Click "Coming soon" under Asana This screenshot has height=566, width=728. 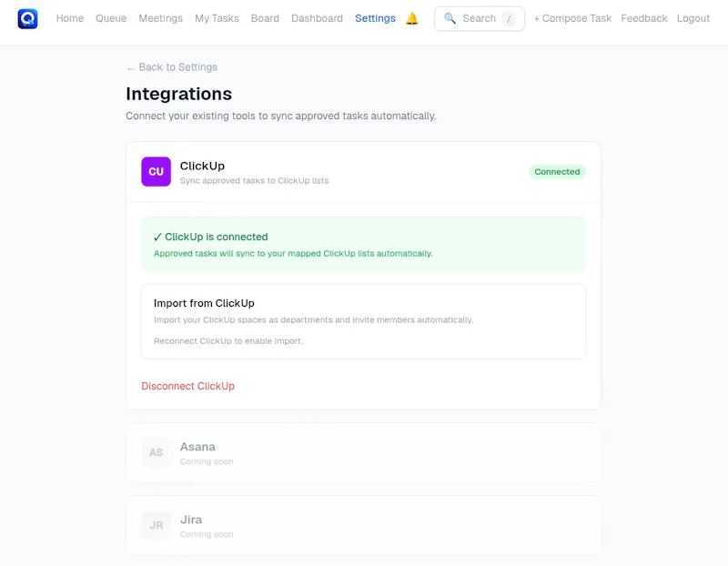pos(207,461)
